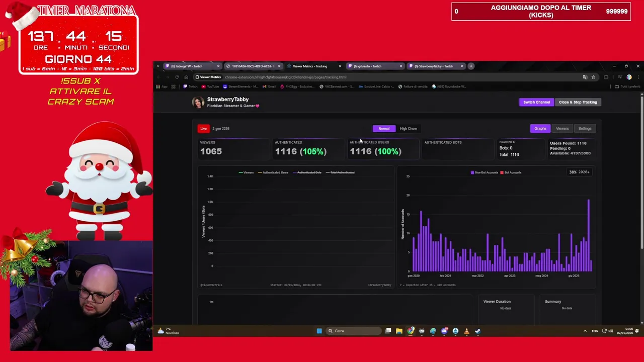This screenshot has width=644, height=362.
Task: Toggle Non-Bot Accounts legend in bar chart
Action: tap(484, 172)
